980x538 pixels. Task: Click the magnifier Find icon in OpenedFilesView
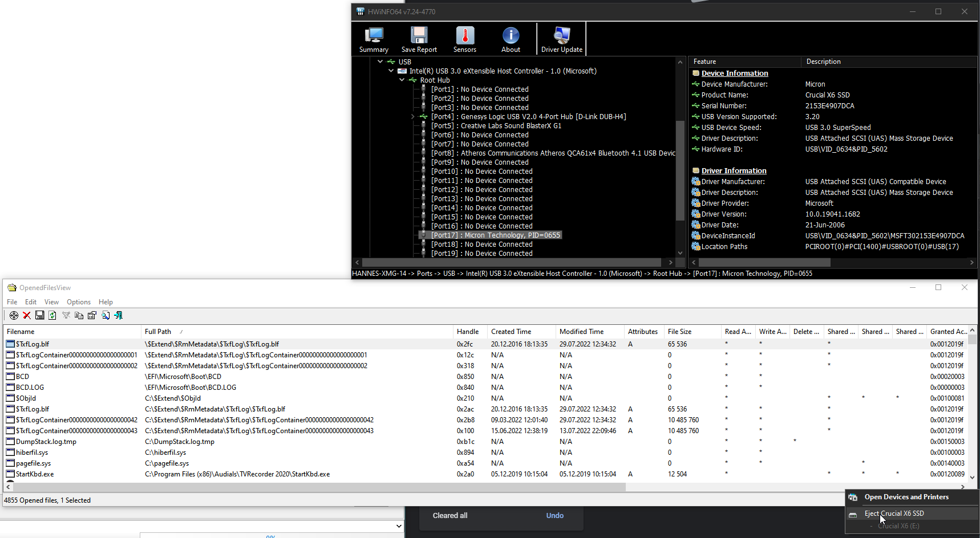106,315
